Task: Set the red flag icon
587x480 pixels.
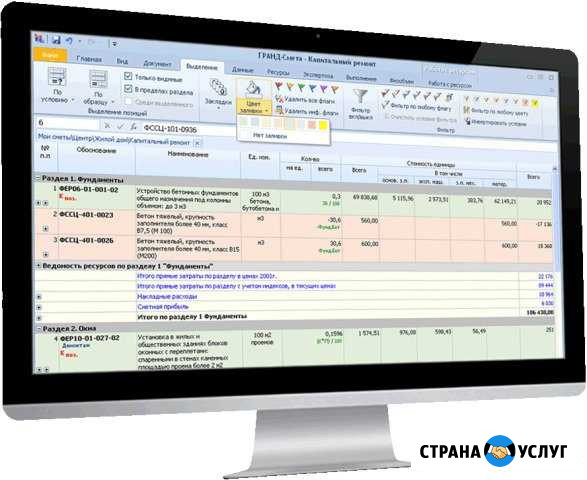Action: point(279,86)
